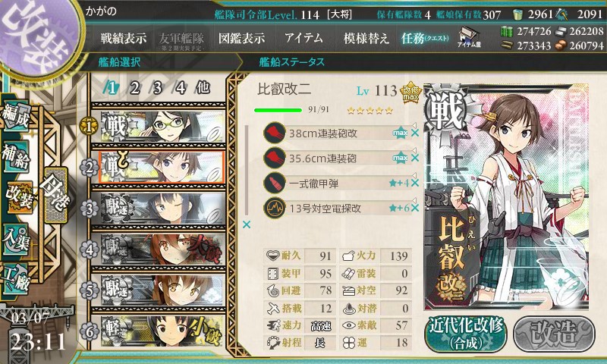Click the 改造 remodel button
This screenshot has height=364, width=607.
click(x=554, y=334)
